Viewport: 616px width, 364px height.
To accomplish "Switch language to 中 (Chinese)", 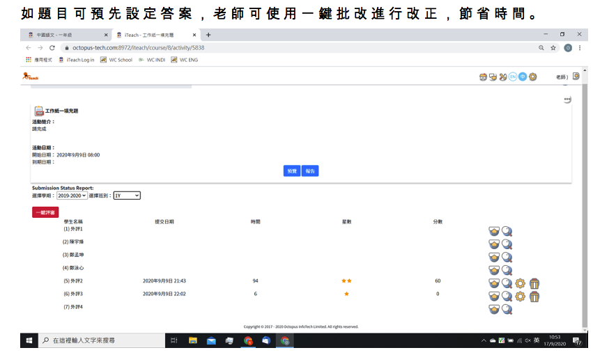I will coord(523,77).
